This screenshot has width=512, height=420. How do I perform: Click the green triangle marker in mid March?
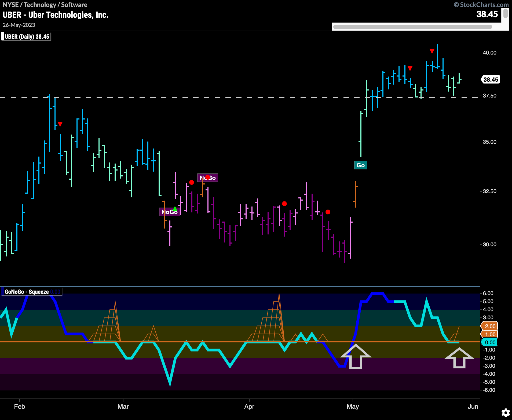coord(175,209)
